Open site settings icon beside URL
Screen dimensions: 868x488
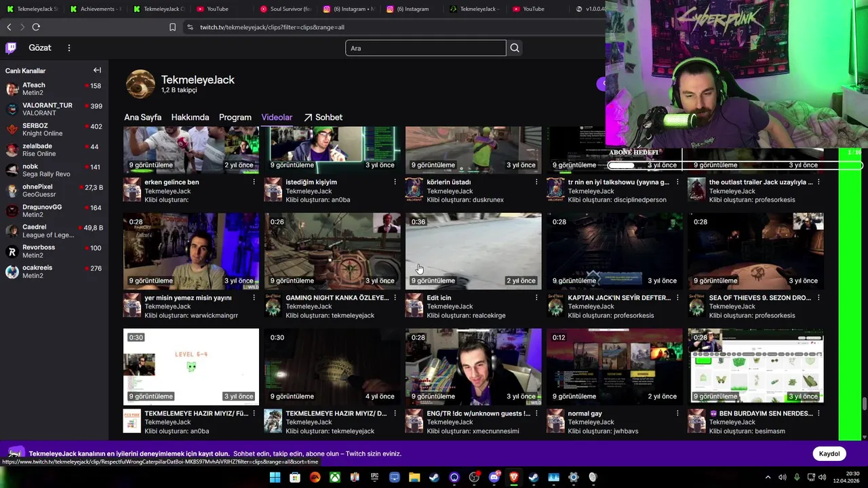pos(190,27)
